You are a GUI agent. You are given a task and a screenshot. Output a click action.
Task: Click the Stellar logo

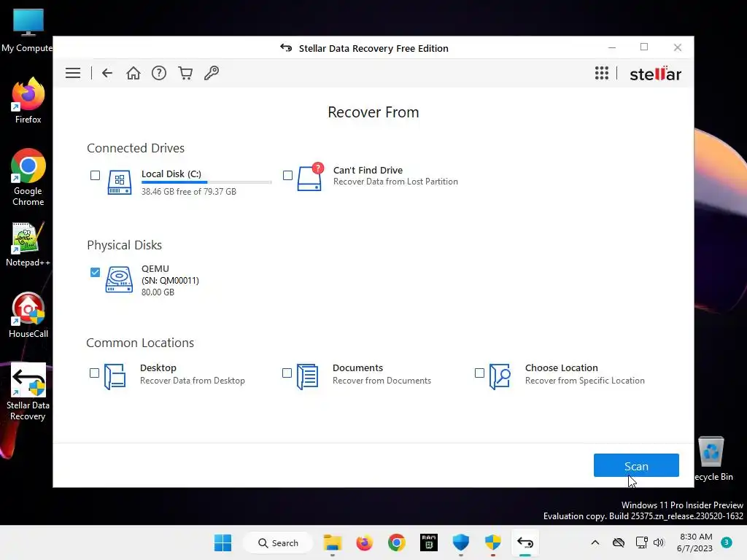coord(656,74)
